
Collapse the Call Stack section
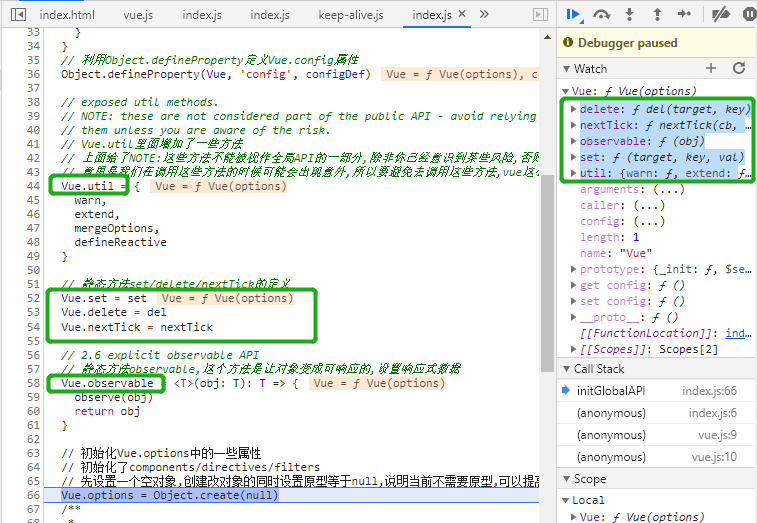coord(566,369)
